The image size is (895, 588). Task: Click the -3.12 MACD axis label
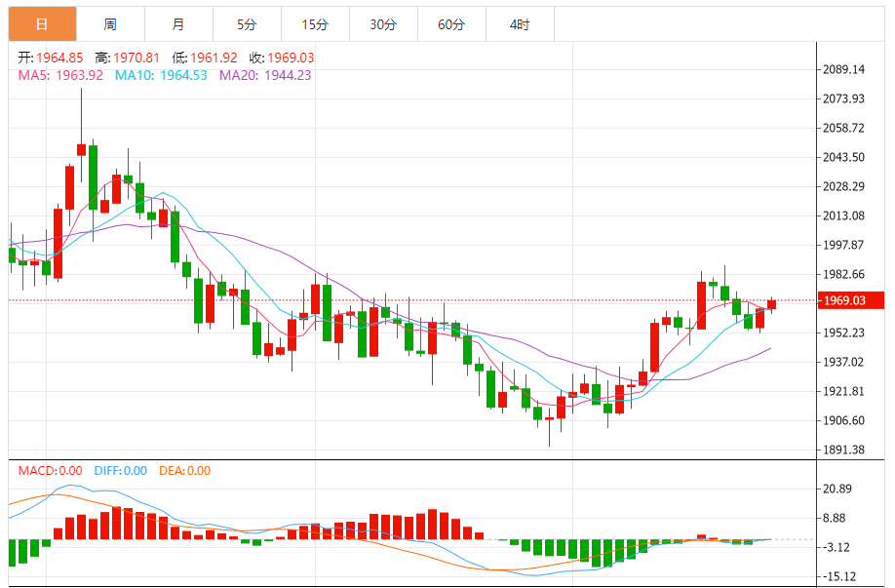coord(837,547)
